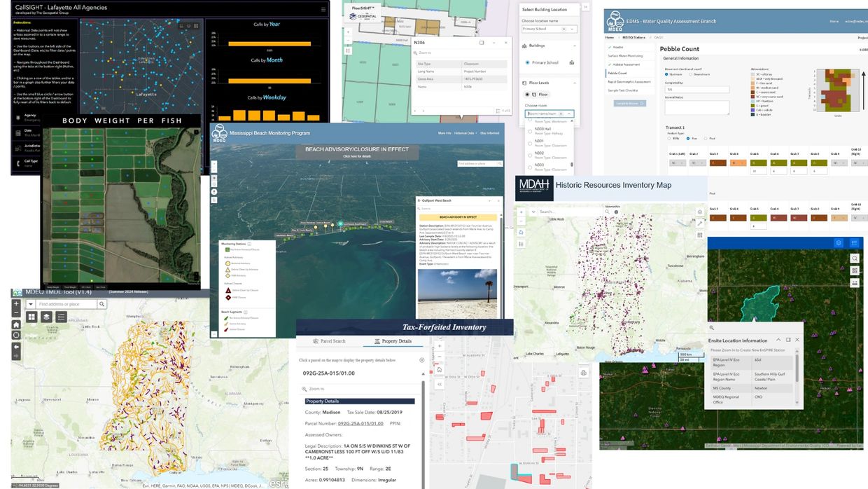Collapse the Buildings section in FloorSIGHT

tap(575, 46)
